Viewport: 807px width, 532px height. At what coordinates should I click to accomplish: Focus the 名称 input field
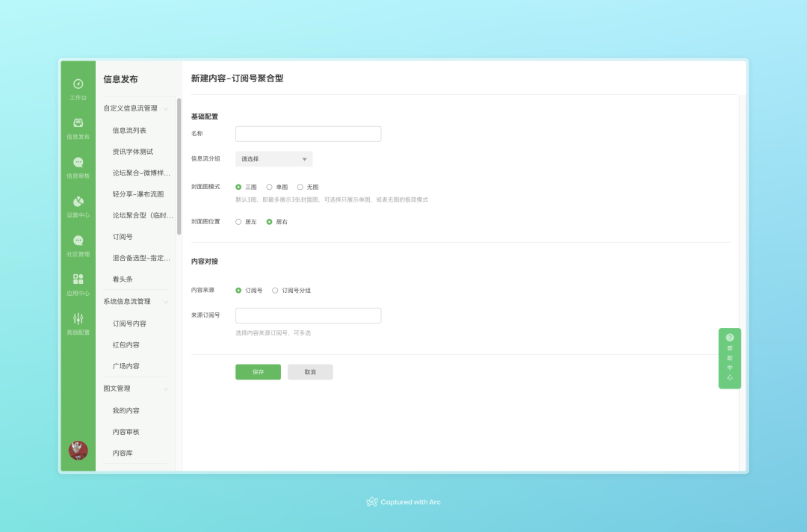click(309, 134)
